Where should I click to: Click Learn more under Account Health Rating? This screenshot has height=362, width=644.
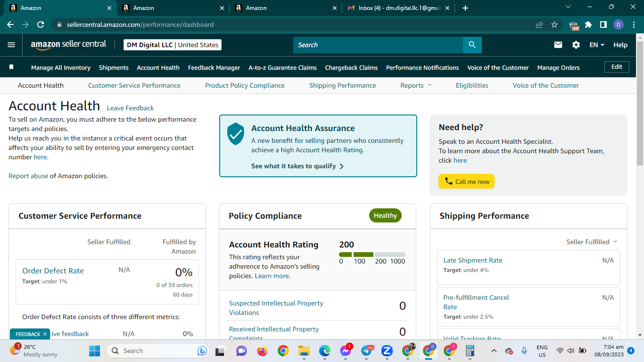pos(272,276)
